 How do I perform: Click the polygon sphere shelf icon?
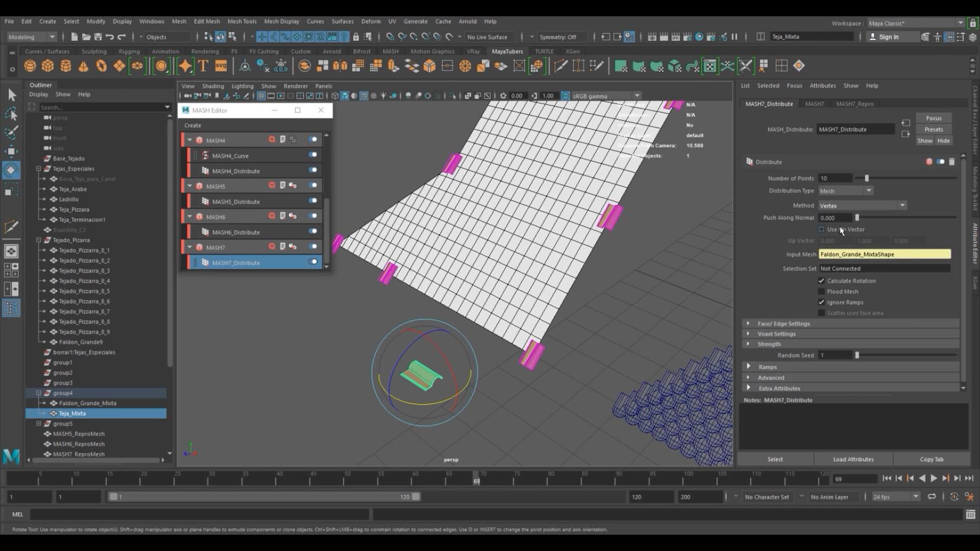pyautogui.click(x=30, y=66)
